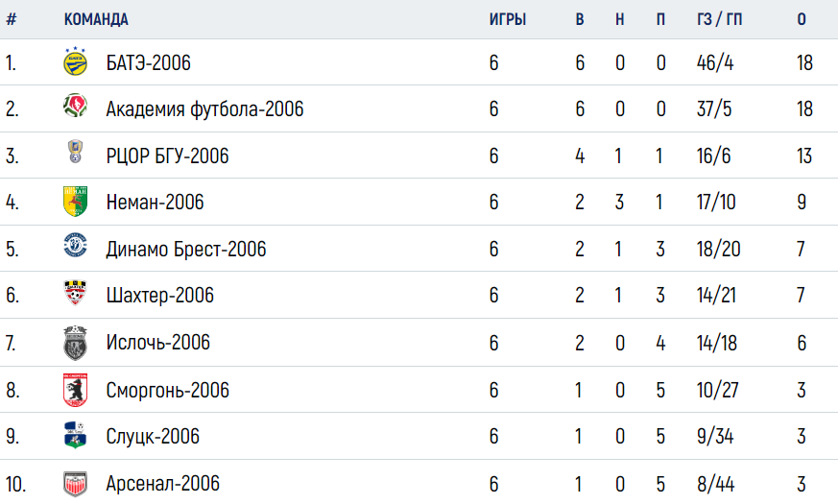Click the Слуцк-2006 team badge
838x504 pixels.
(x=76, y=435)
